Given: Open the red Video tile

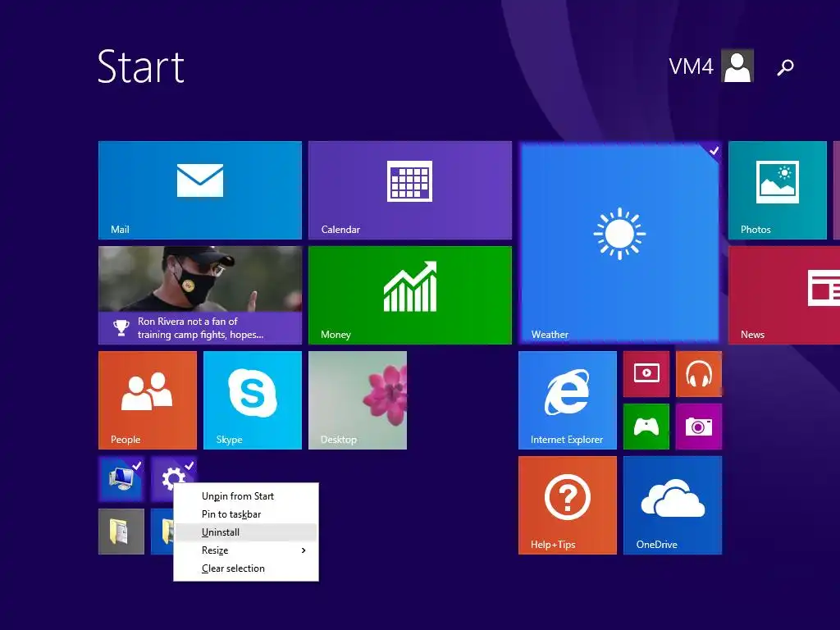Looking at the screenshot, I should 646,374.
